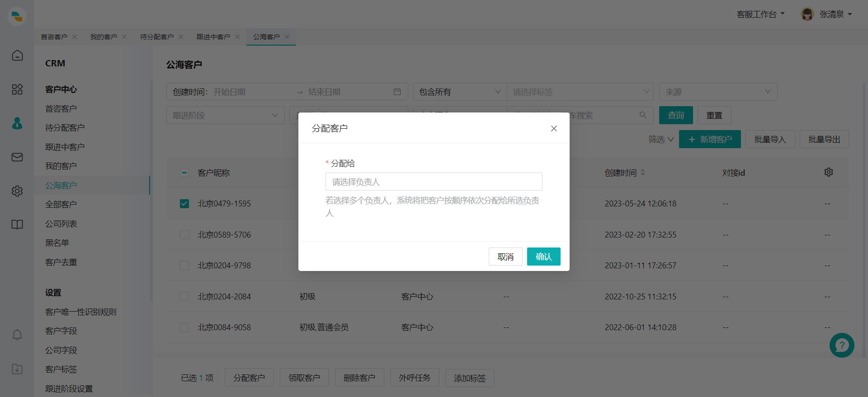Viewport: 868px width, 397px height.
Task: Open the notification bell icon
Action: click(x=17, y=335)
